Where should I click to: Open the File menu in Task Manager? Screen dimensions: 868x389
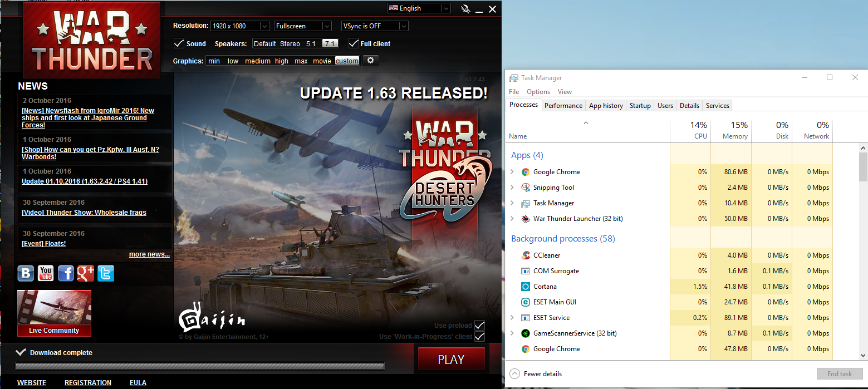[x=514, y=92]
